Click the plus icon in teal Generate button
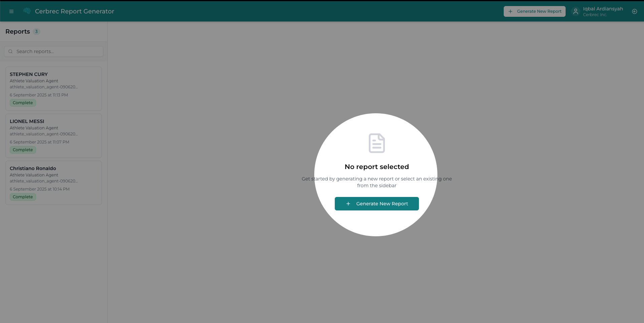The height and width of the screenshot is (323, 644). point(348,204)
